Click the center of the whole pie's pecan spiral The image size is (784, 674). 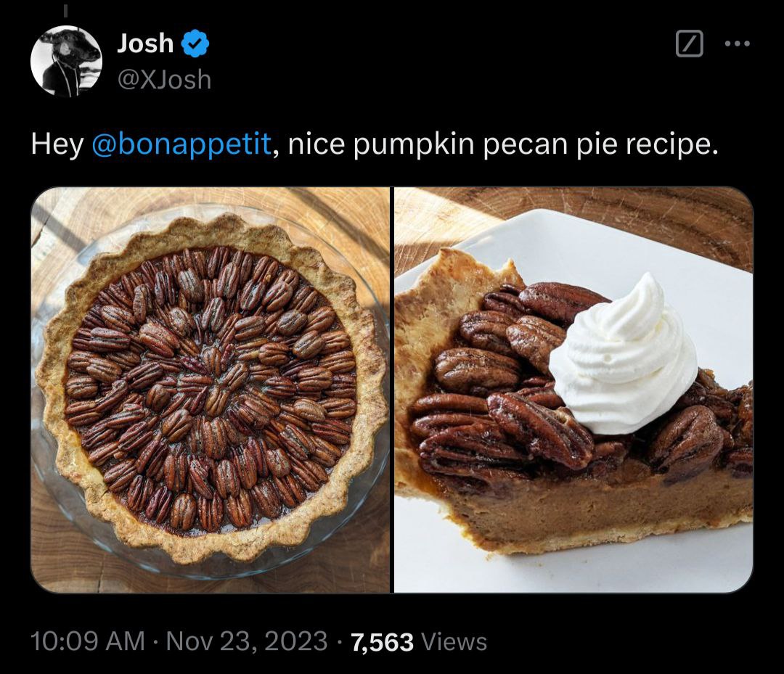(211, 389)
